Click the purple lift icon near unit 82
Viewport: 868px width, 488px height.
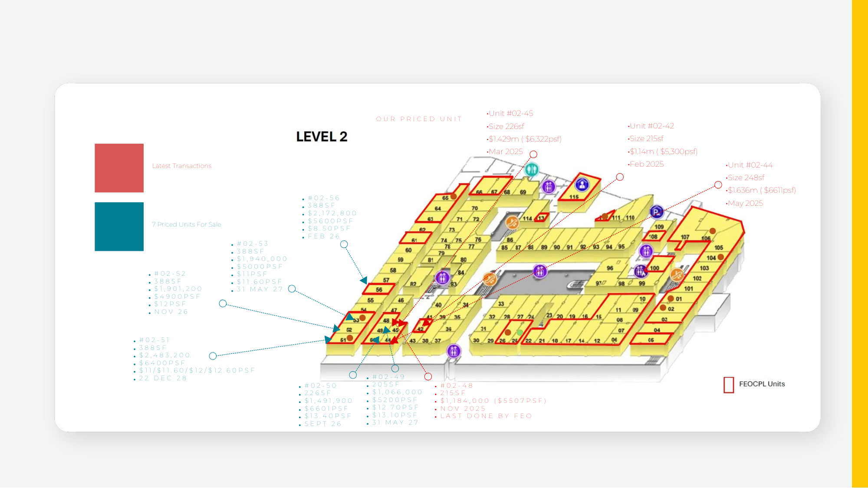[x=442, y=277]
